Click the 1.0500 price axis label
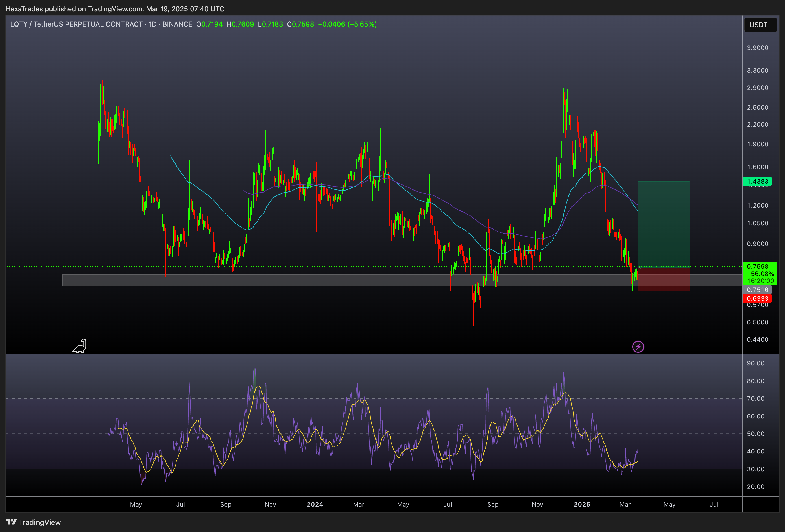The image size is (785, 532). (x=757, y=223)
